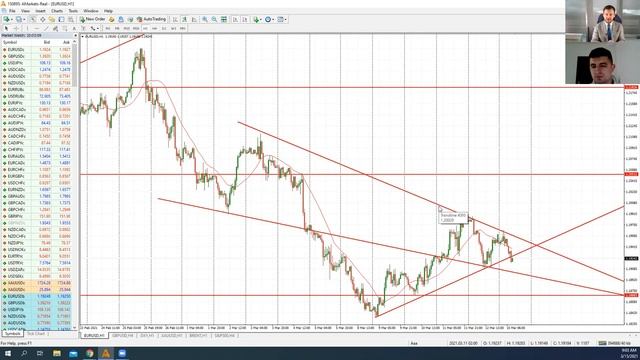Zoom out of the chart
The height and width of the screenshot is (360, 640).
click(x=214, y=19)
